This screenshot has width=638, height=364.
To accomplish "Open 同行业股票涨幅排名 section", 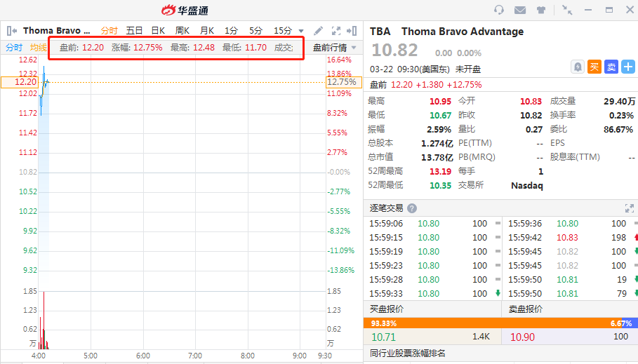I will 407,353.
